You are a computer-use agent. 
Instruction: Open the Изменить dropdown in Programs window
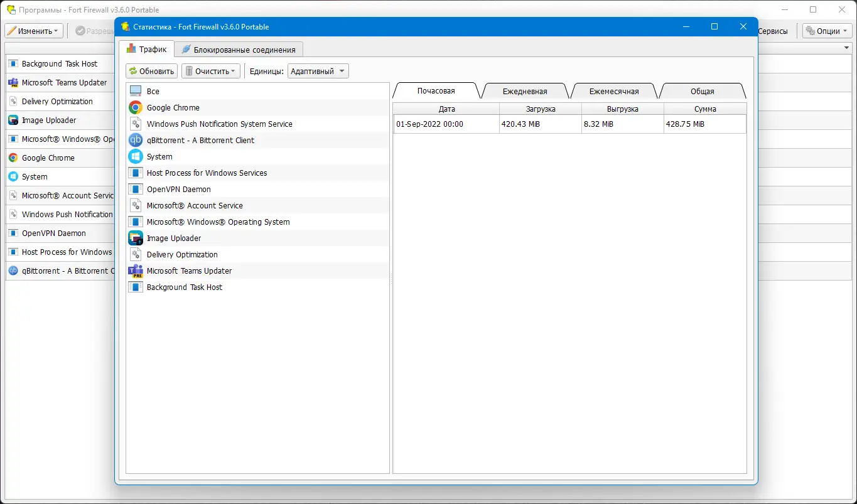point(34,31)
